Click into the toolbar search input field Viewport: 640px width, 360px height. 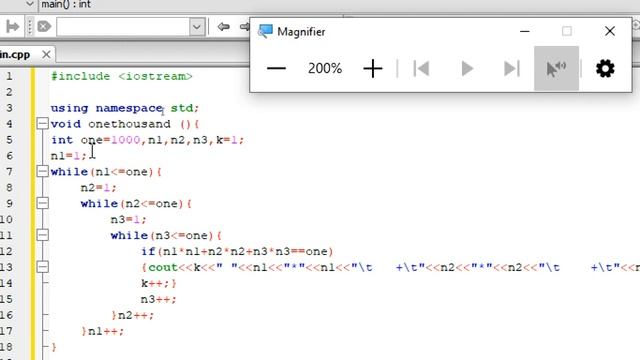[x=123, y=27]
